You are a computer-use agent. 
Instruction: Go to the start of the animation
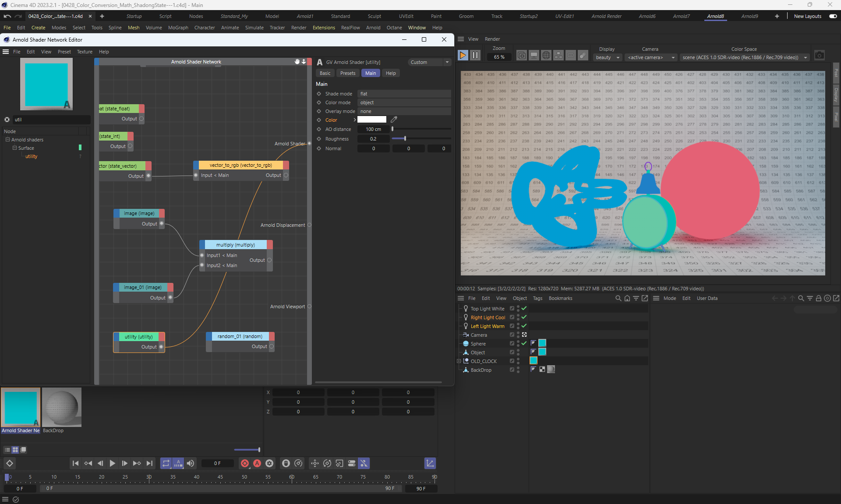pos(75,463)
